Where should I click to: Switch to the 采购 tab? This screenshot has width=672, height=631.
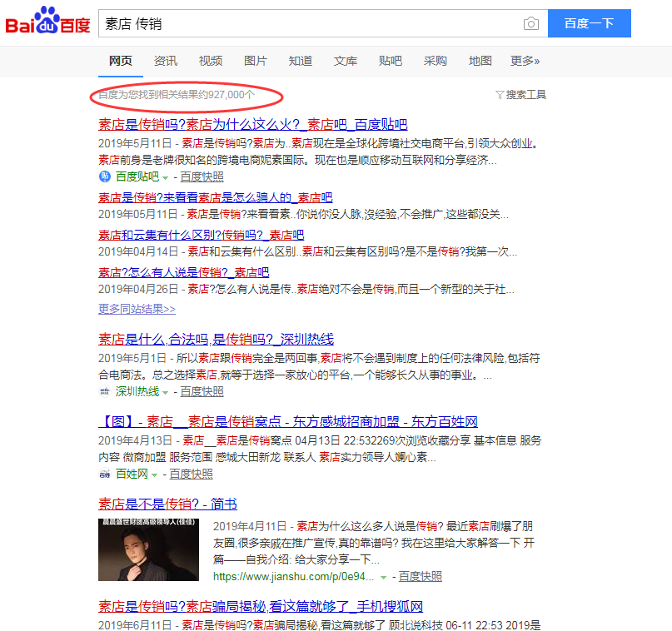tap(435, 61)
